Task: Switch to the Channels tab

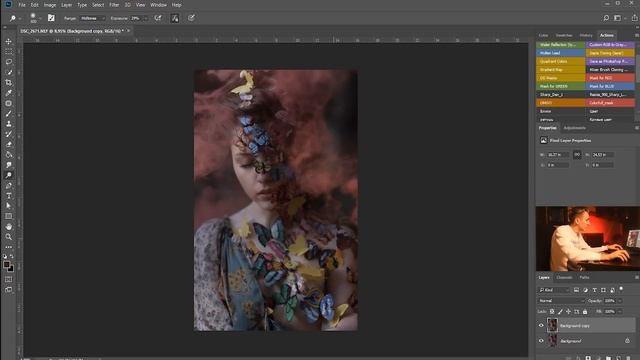Action: pyautogui.click(x=564, y=278)
